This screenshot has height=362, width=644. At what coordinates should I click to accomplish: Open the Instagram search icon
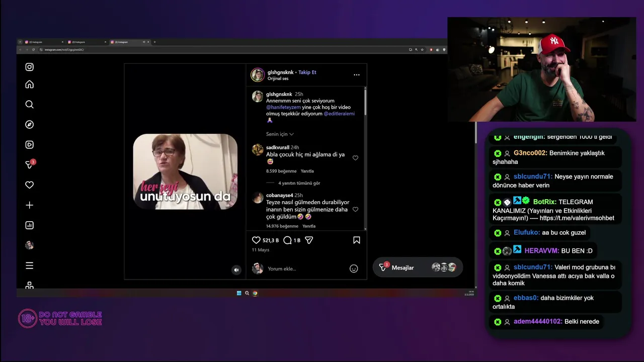[30, 105]
